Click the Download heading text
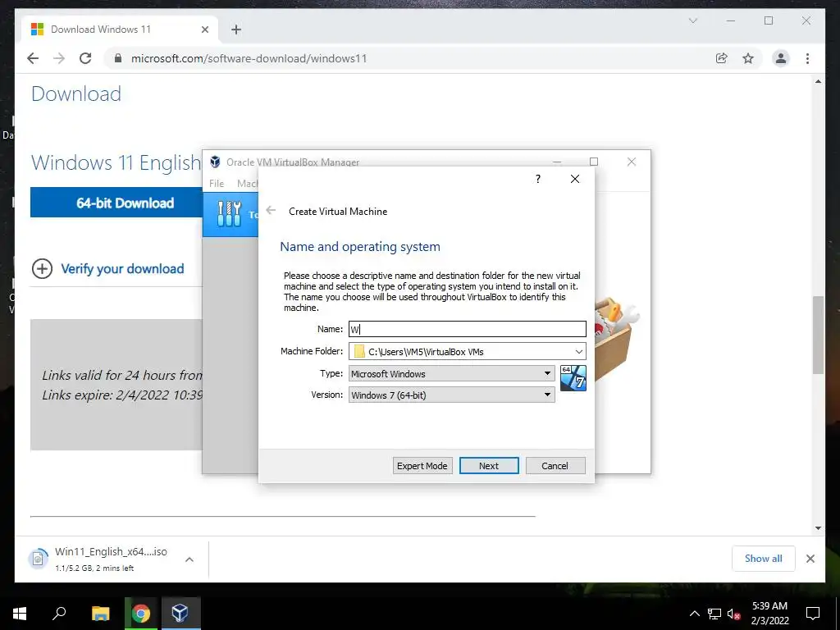 click(x=76, y=94)
